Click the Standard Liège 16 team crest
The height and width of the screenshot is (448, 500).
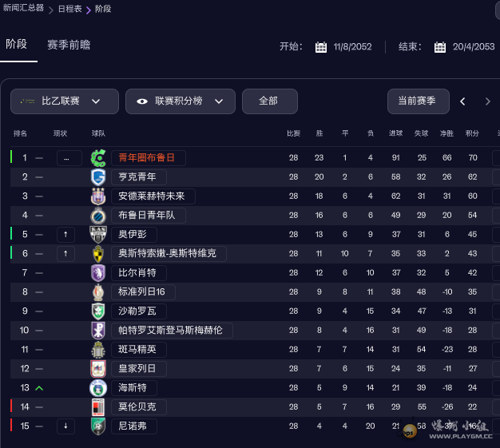98,291
